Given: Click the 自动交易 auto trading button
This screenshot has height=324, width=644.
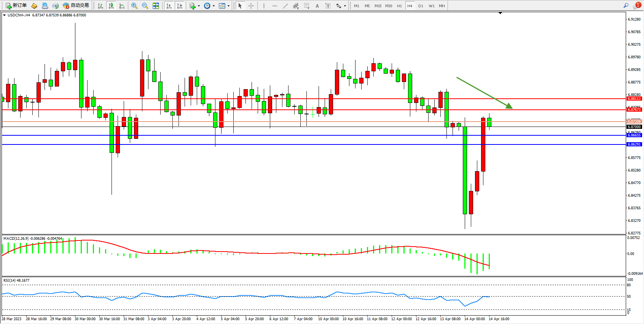Looking at the screenshot, I should [76, 6].
